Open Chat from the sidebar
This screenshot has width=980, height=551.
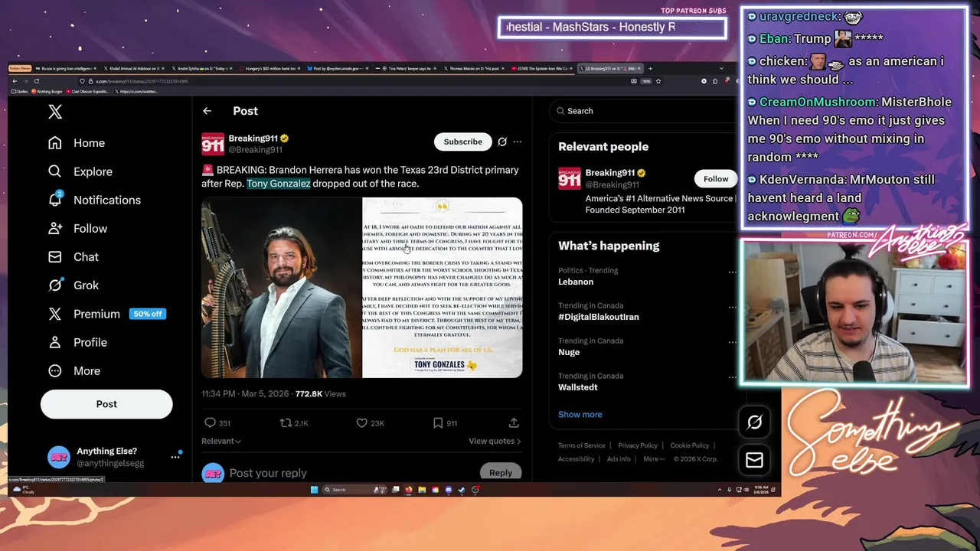coord(73,256)
